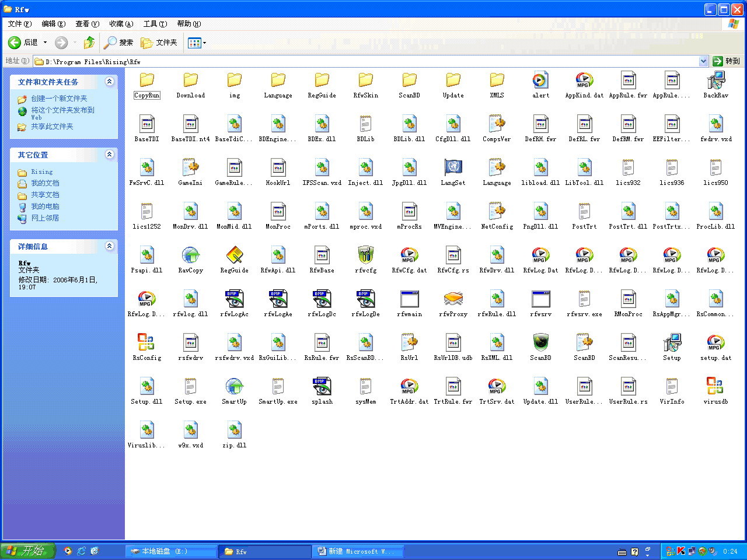This screenshot has width=747, height=560.
Task: Click the 开始 Start button
Action: [27, 551]
